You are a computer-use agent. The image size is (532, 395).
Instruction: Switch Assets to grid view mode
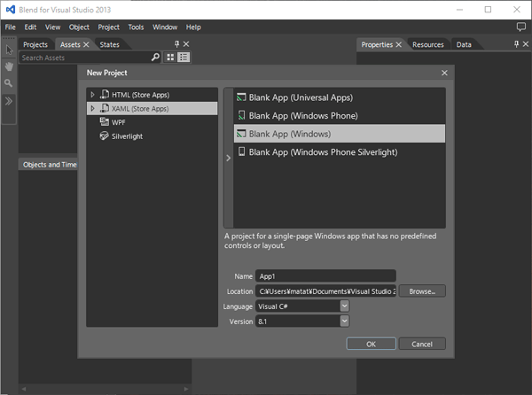click(170, 58)
